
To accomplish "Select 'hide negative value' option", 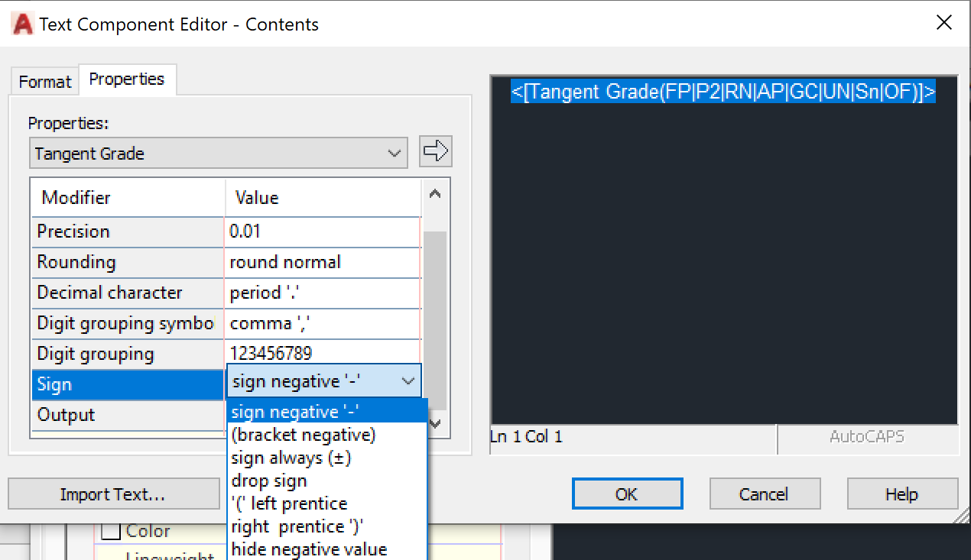I will pyautogui.click(x=309, y=549).
